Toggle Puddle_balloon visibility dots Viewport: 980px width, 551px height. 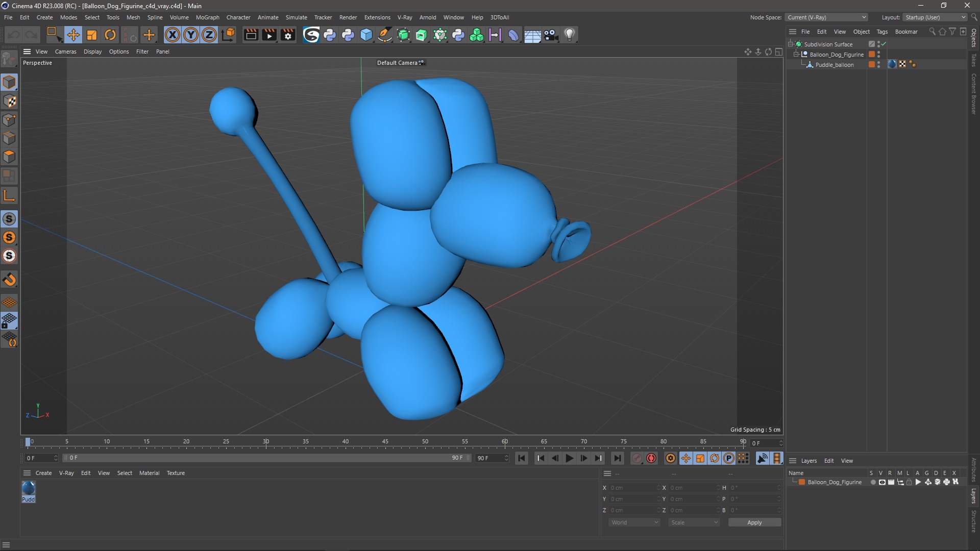click(878, 64)
